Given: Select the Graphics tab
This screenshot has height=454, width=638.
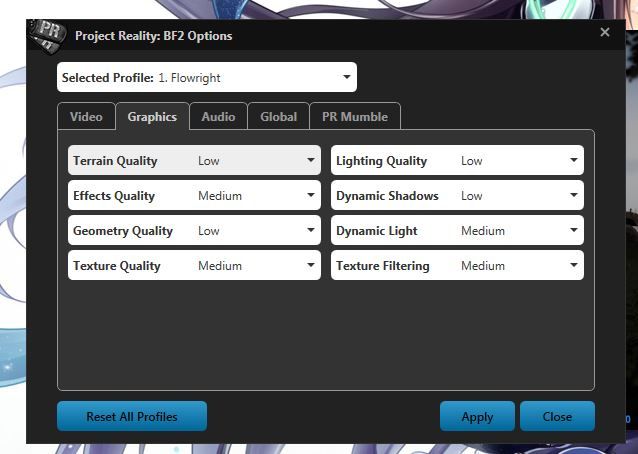Looking at the screenshot, I should tap(152, 117).
